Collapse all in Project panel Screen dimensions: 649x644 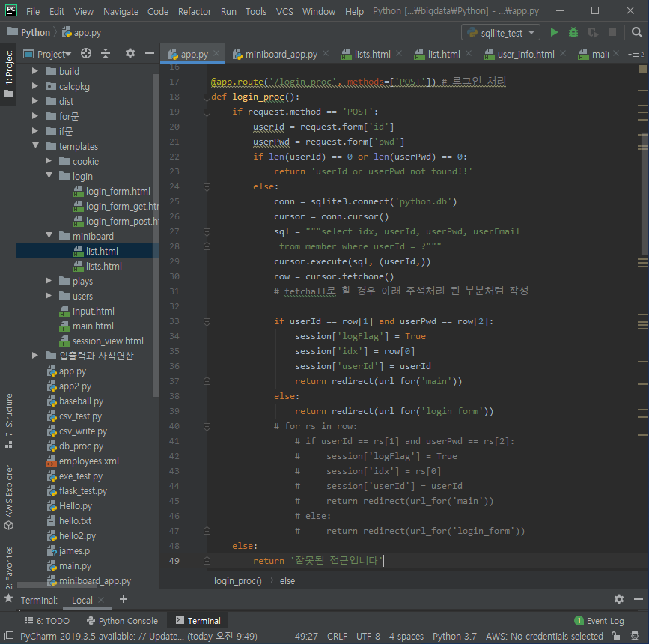tap(106, 53)
